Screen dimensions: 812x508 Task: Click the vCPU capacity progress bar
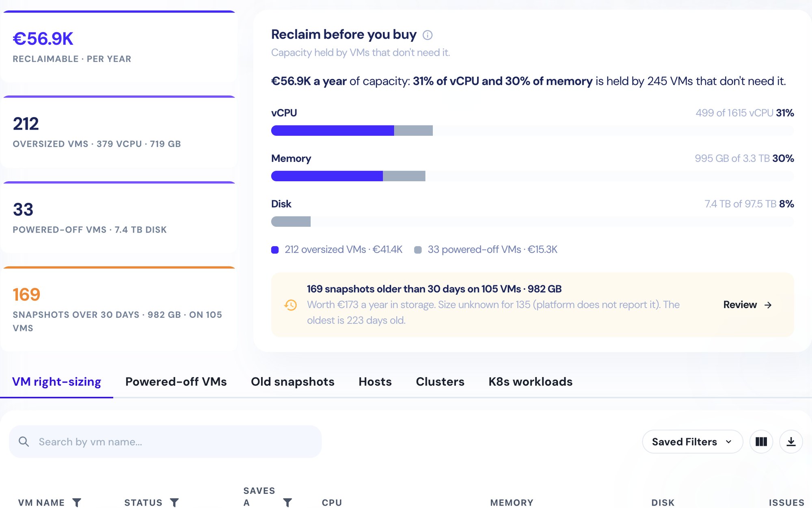click(532, 130)
